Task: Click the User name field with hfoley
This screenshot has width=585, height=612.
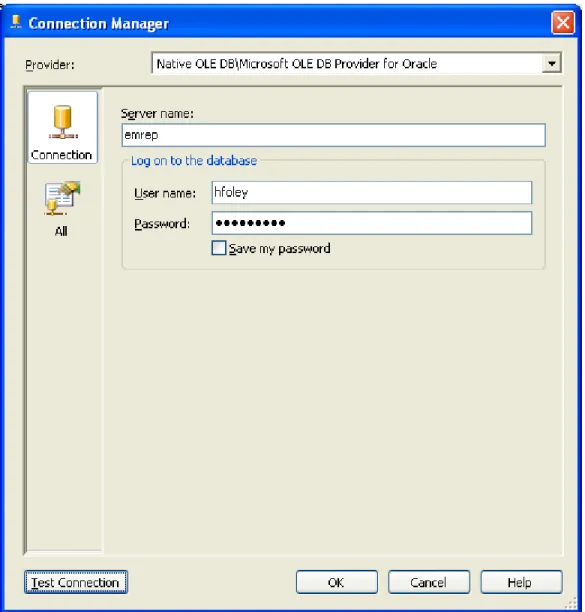Action: point(372,192)
